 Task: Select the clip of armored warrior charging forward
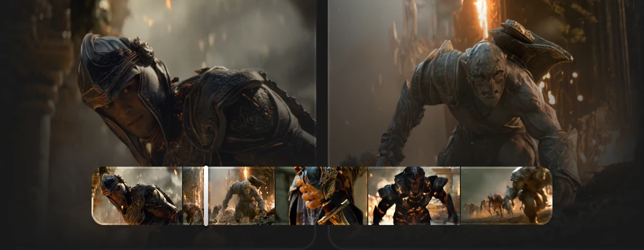[x=414, y=196]
